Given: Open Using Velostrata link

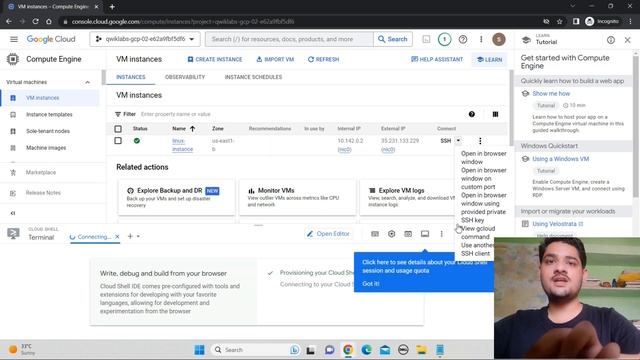Looking at the screenshot, I should [558, 224].
